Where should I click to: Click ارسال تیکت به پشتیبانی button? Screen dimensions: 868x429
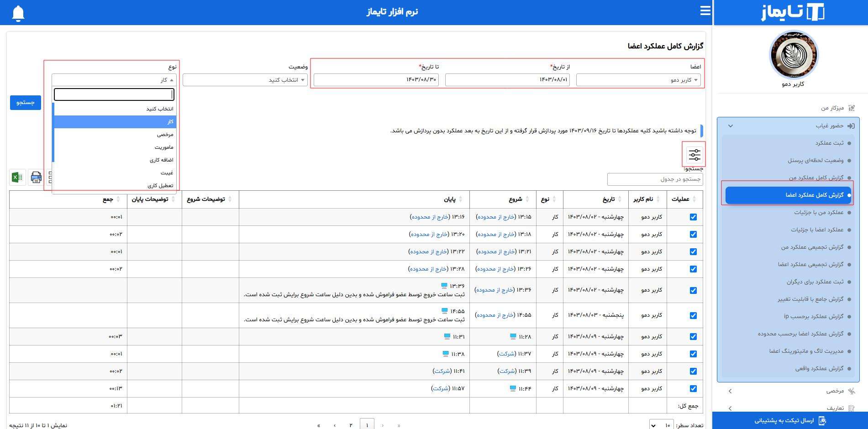(x=790, y=421)
